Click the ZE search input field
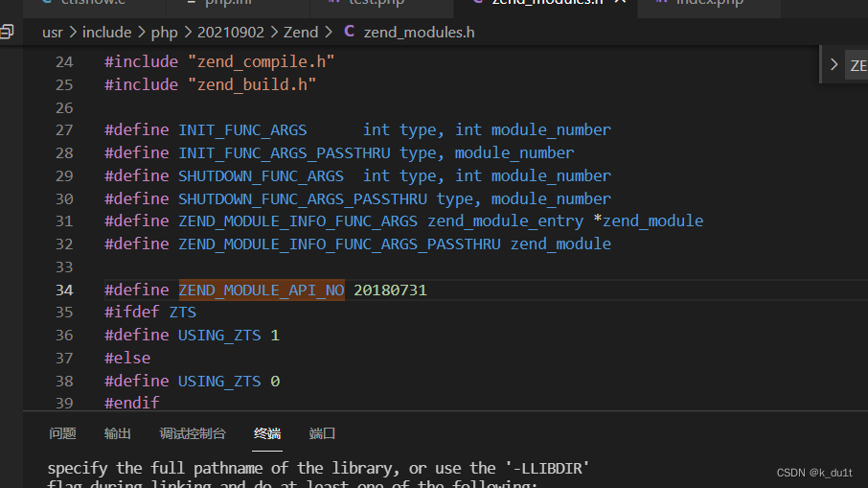 point(857,65)
